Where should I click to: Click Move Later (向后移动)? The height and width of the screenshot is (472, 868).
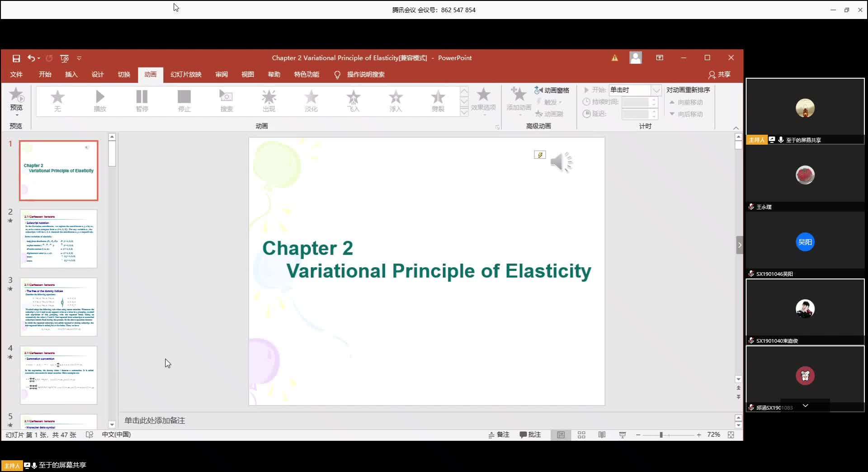pyautogui.click(x=686, y=114)
